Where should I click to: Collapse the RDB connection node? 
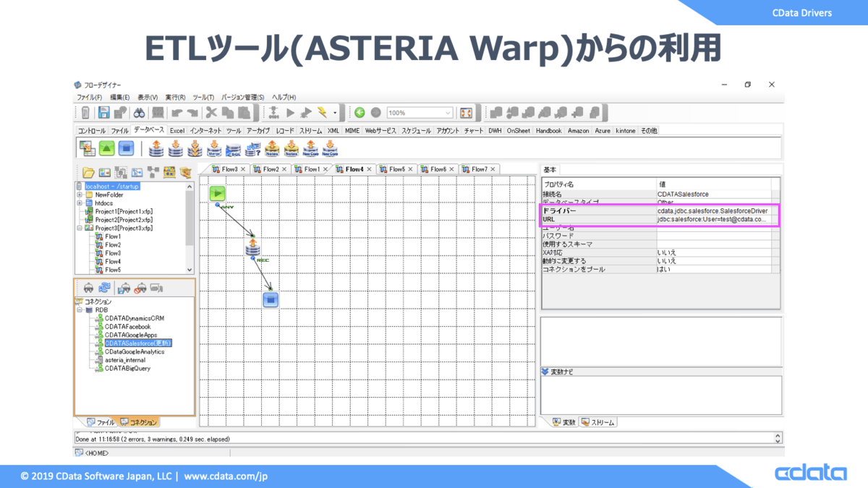pyautogui.click(x=79, y=309)
